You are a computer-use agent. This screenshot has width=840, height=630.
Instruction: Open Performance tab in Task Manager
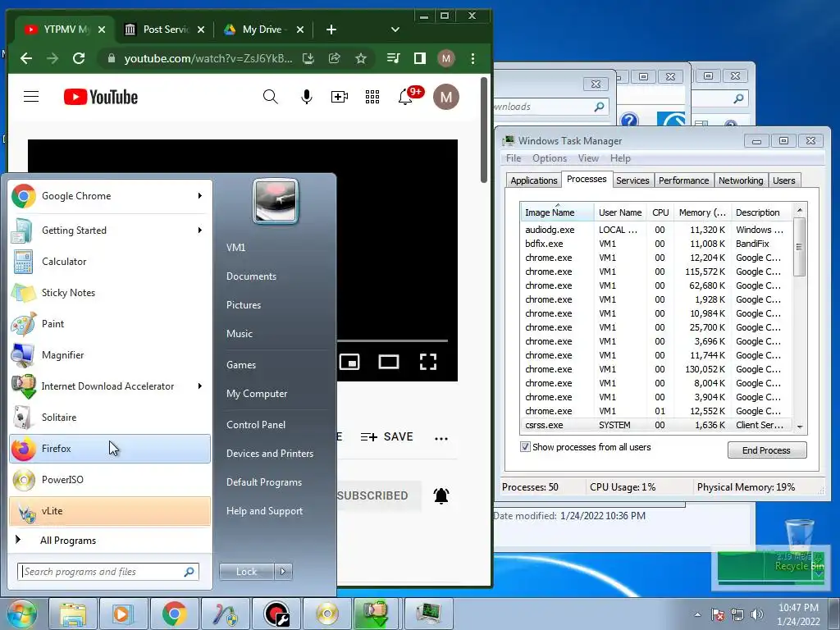pyautogui.click(x=683, y=180)
